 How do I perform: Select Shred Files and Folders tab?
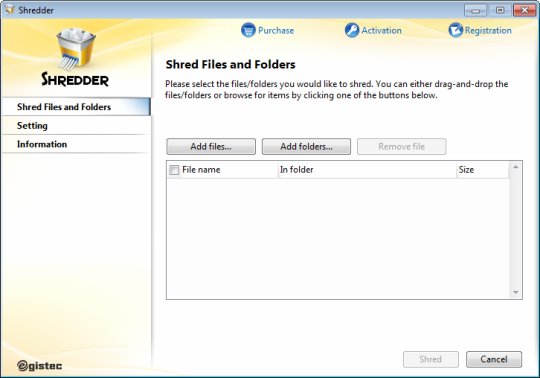(76, 107)
